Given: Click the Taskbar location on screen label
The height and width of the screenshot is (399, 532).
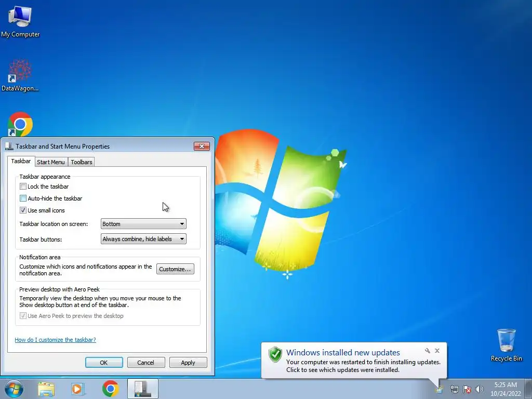Looking at the screenshot, I should pos(54,224).
